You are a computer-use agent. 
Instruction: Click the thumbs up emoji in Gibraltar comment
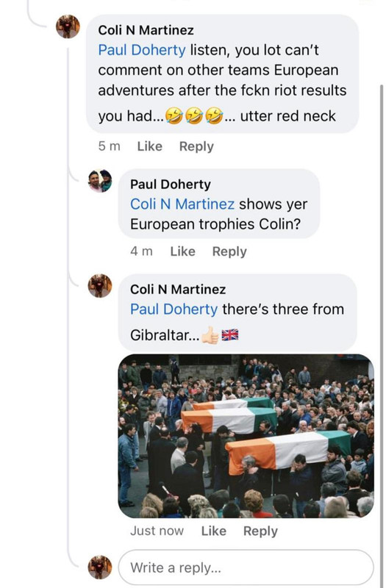[x=210, y=335]
